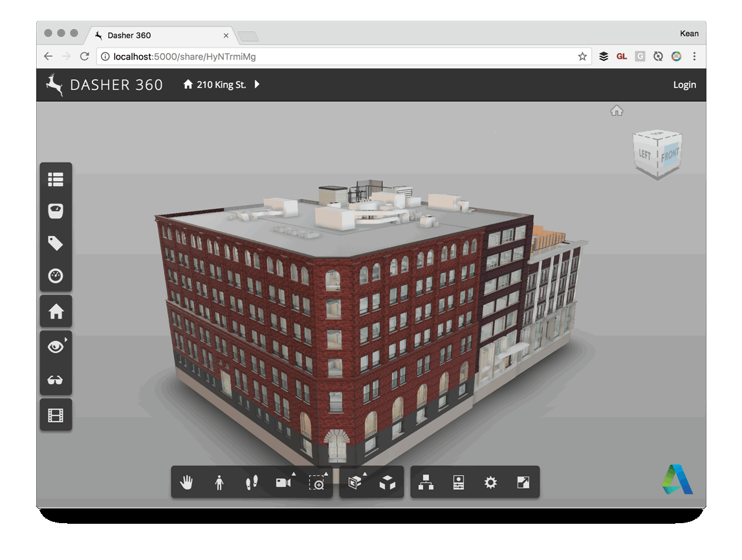Toggle fullscreen mode in viewer toolbar
The width and height of the screenshot is (742, 560).
tap(523, 482)
